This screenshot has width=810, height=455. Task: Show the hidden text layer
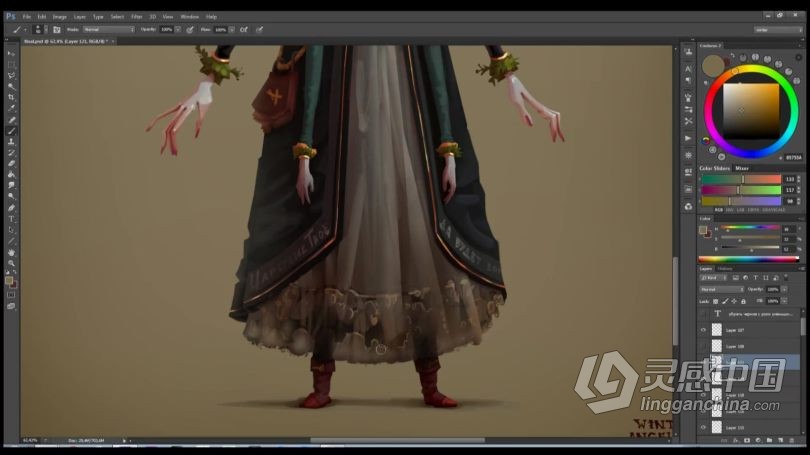tap(703, 313)
